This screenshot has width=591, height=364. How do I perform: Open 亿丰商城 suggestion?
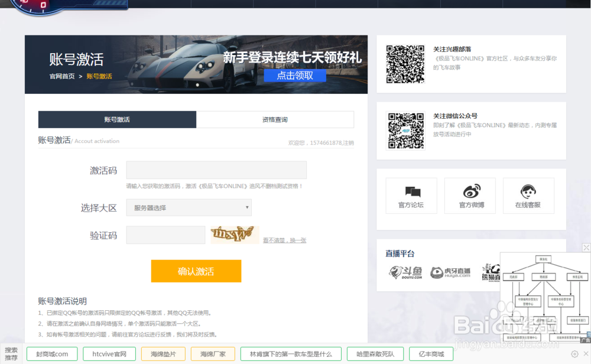tap(431, 354)
